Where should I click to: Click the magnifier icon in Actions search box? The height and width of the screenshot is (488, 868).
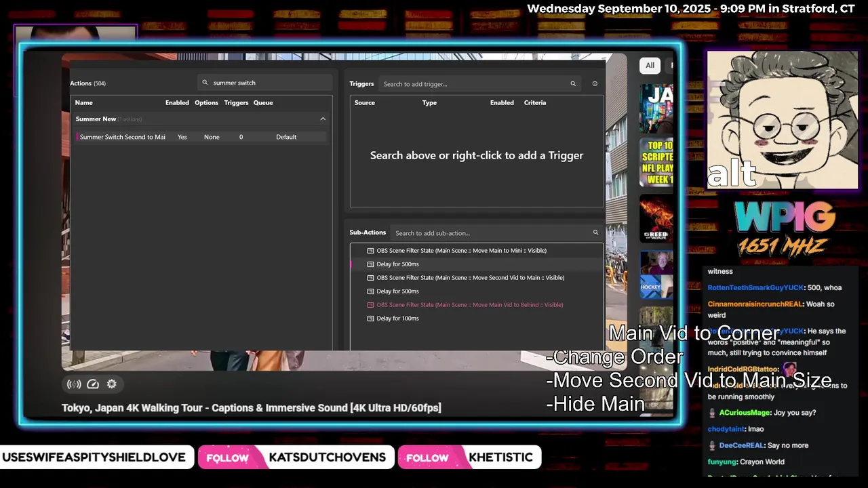point(205,83)
